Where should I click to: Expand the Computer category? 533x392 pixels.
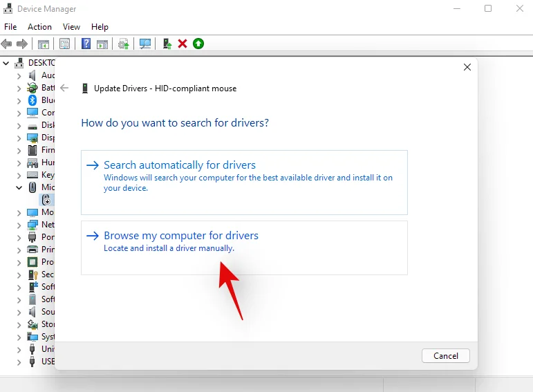click(19, 113)
